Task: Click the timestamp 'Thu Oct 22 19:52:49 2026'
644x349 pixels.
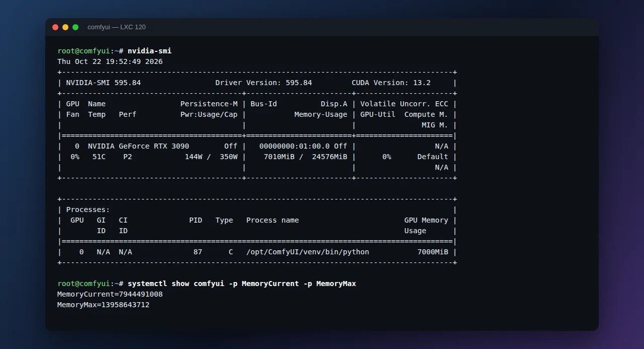Action: pyautogui.click(x=110, y=61)
